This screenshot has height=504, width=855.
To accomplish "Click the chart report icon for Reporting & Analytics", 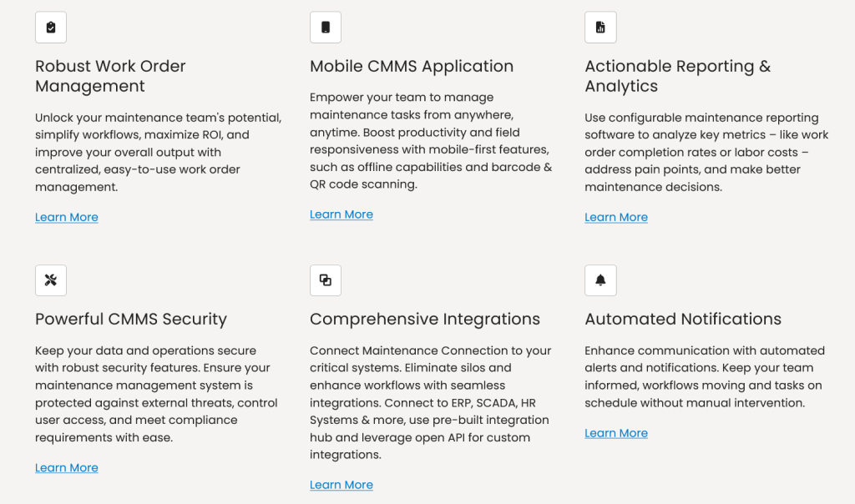I will [x=600, y=28].
